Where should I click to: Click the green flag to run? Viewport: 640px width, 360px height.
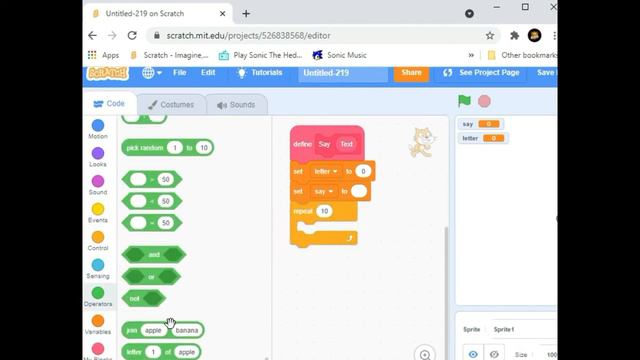(464, 101)
